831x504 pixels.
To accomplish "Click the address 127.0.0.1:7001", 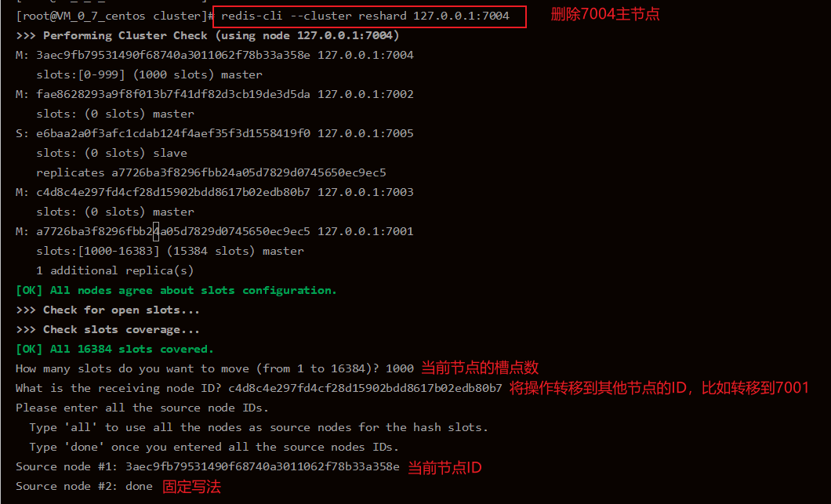I will [365, 231].
